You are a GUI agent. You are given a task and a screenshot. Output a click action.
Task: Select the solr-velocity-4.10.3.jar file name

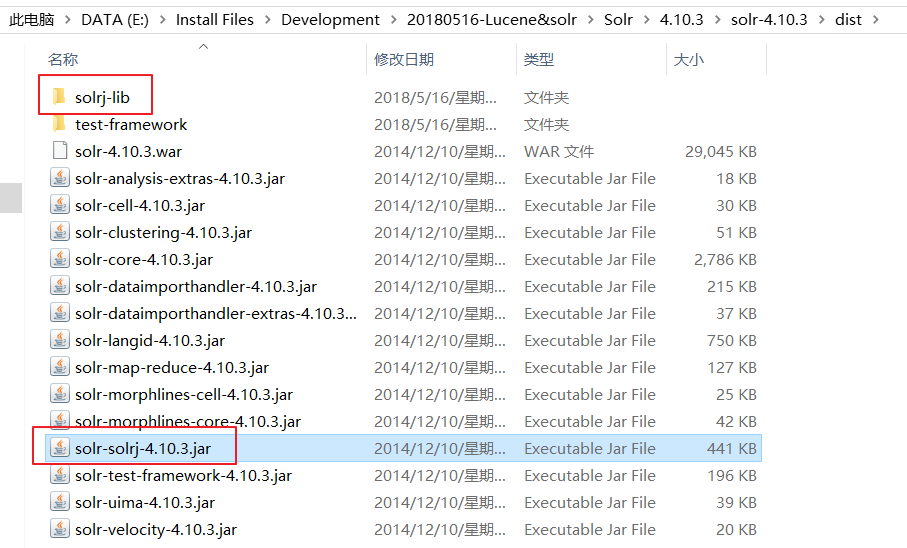point(156,529)
